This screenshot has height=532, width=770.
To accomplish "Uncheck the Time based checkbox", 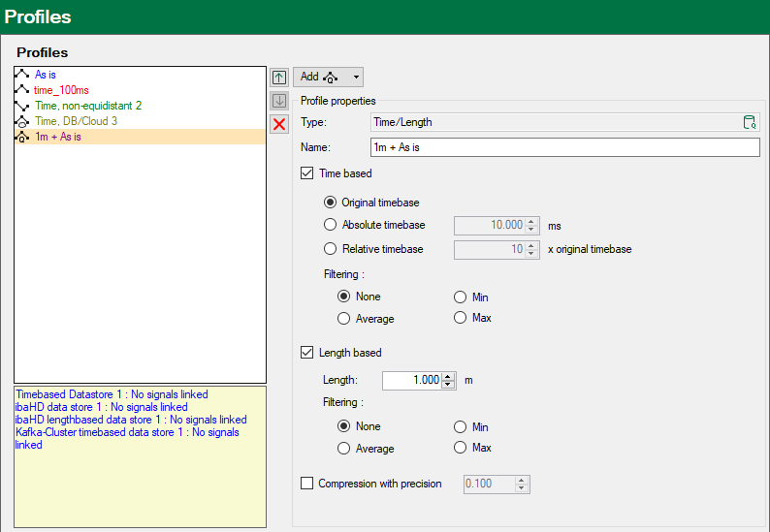I will coord(307,173).
